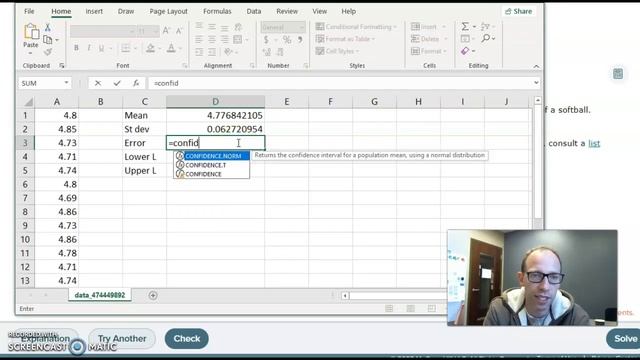The image size is (640, 360).
Task: Toggle Underline formatting
Action: (101, 48)
